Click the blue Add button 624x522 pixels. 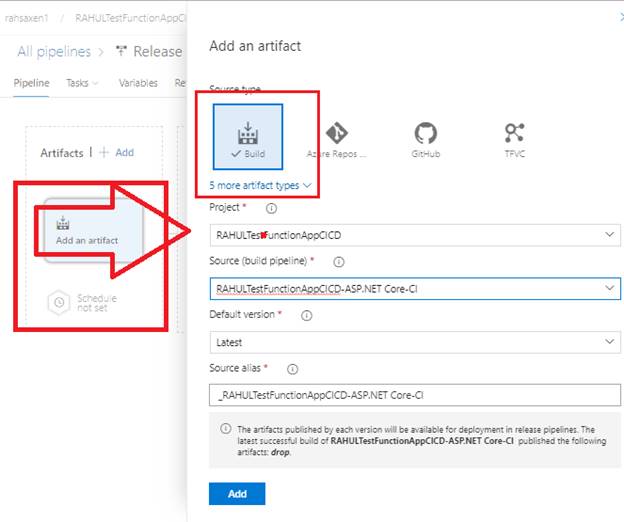coord(237,494)
